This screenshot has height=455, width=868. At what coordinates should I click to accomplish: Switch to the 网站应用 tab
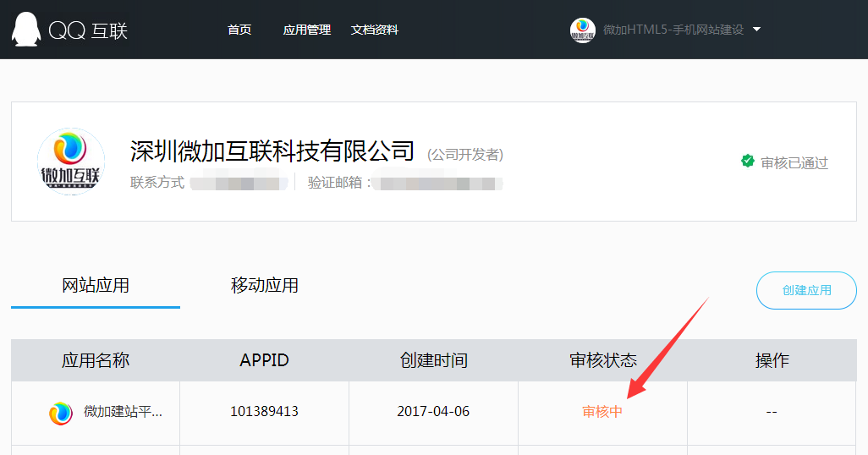[x=96, y=285]
